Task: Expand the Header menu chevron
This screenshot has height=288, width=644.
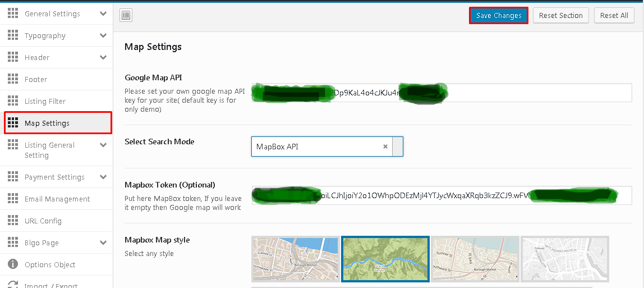Action: pyautogui.click(x=103, y=57)
